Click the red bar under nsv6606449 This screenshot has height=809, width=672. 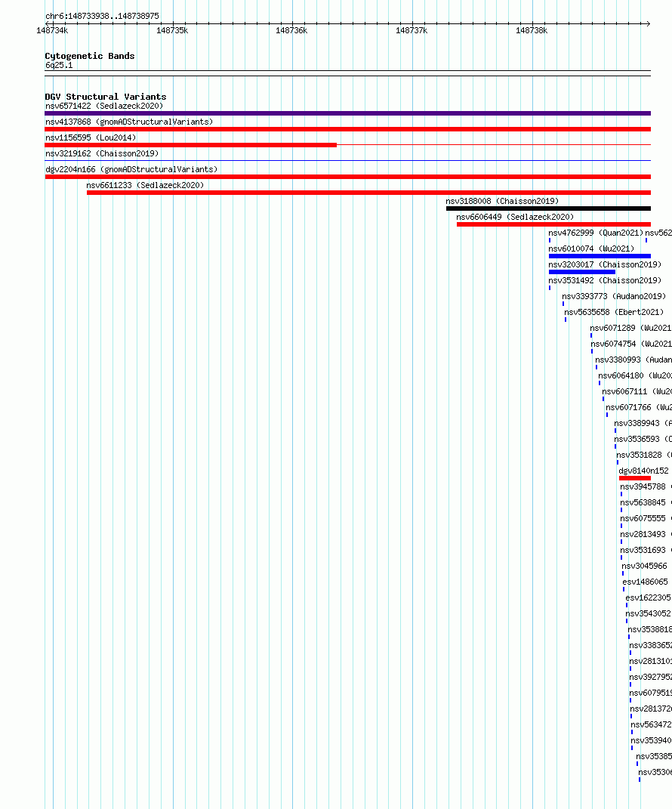(x=553, y=224)
